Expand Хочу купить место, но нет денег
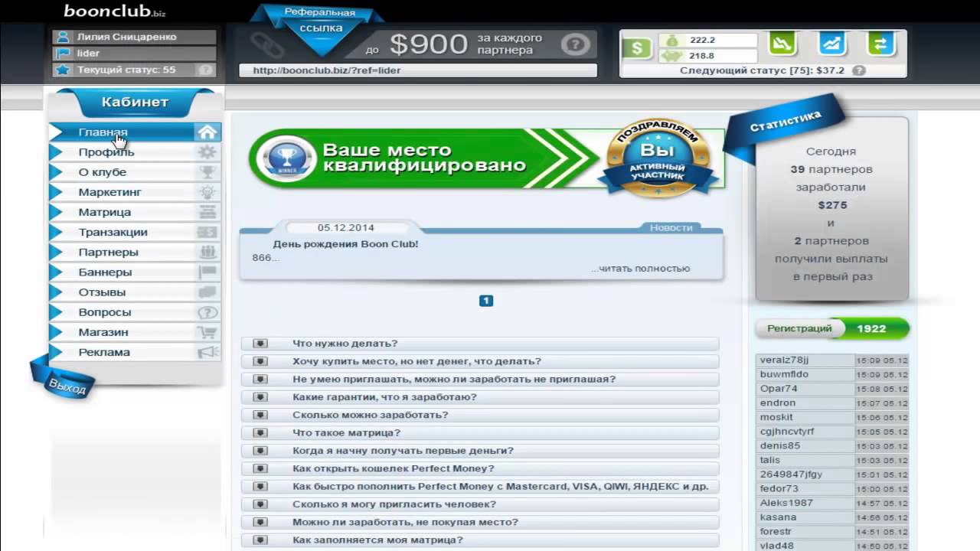This screenshot has height=551, width=980. [x=480, y=361]
